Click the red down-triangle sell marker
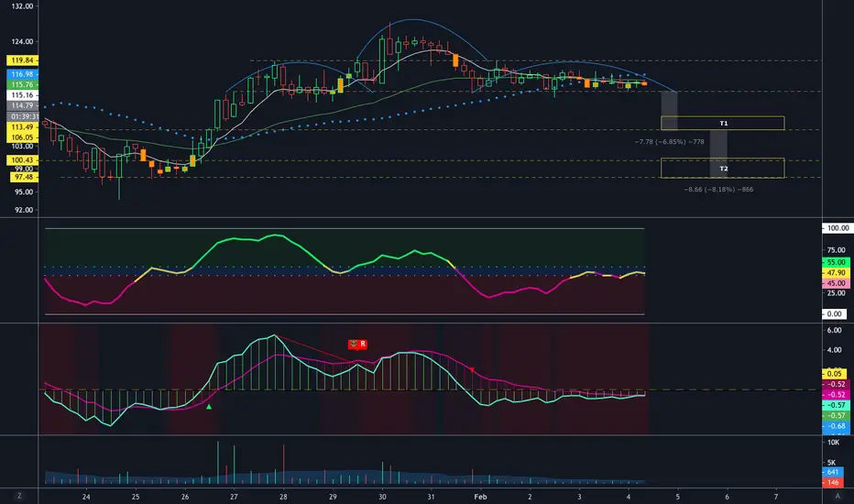The height and width of the screenshot is (504, 854). [472, 370]
